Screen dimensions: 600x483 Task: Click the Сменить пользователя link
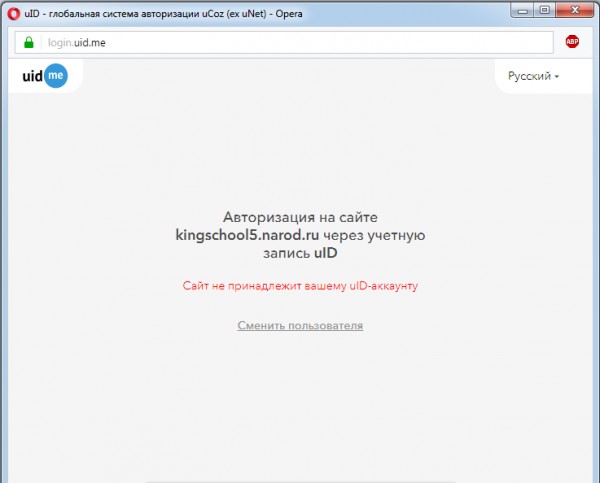[300, 325]
